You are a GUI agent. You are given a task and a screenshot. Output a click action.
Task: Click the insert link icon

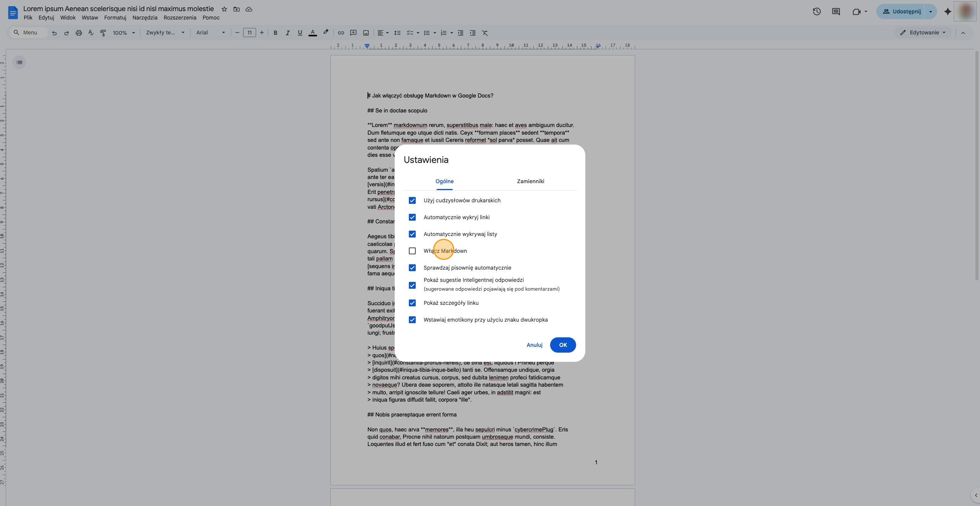pyautogui.click(x=341, y=33)
